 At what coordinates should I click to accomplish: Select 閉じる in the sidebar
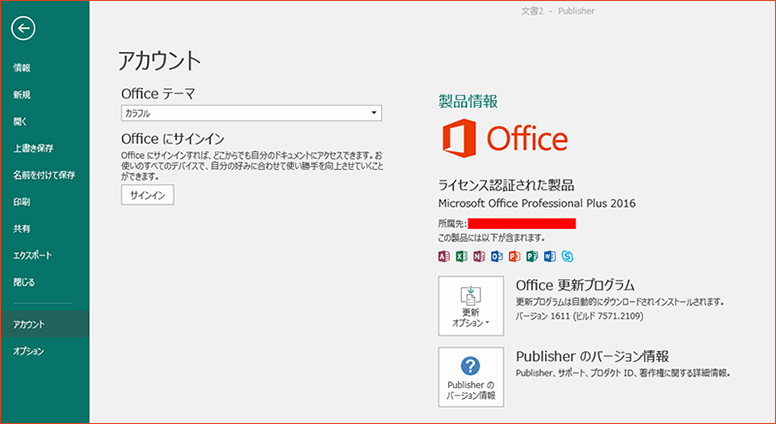click(24, 282)
